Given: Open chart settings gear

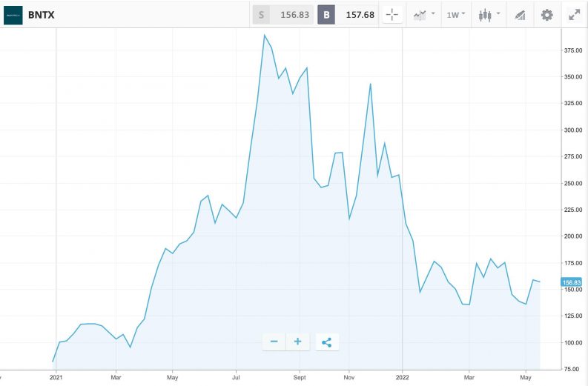Looking at the screenshot, I should pyautogui.click(x=547, y=15).
